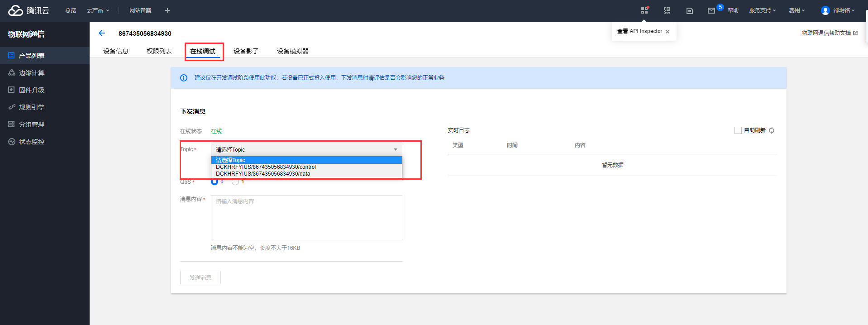This screenshot has height=325, width=868.
Task: Open the 帮助 link
Action: click(733, 10)
